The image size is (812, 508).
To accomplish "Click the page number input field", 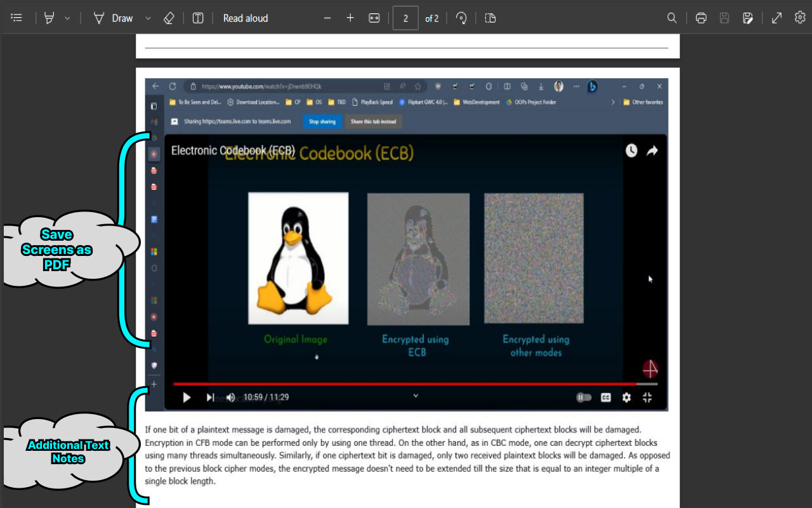I will pyautogui.click(x=405, y=18).
